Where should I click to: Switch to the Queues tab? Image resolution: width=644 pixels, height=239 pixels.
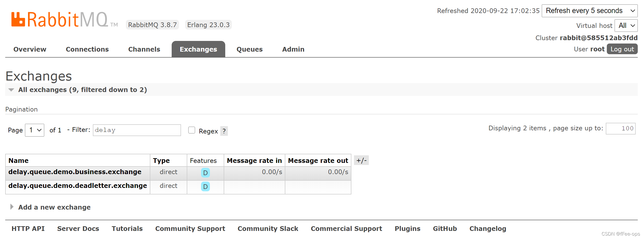pos(249,49)
